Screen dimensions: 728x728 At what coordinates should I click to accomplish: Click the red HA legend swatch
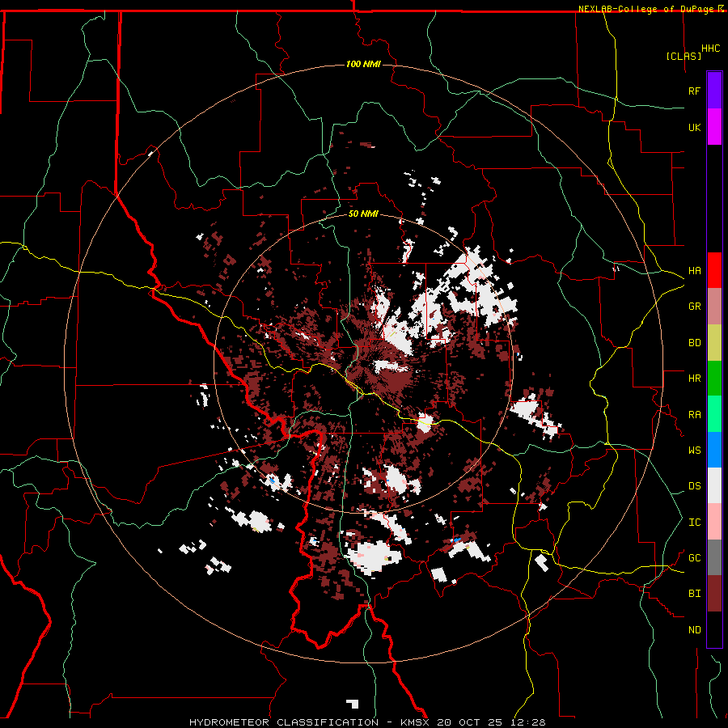714,270
